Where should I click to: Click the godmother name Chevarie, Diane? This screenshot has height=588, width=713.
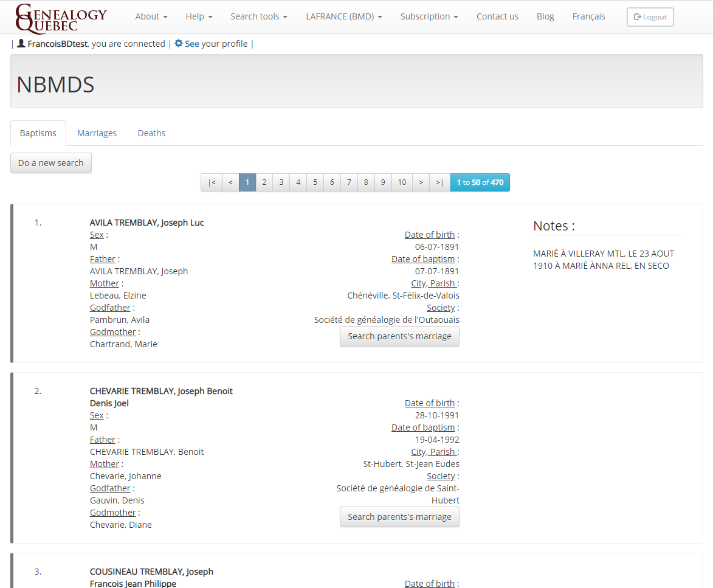[121, 525]
